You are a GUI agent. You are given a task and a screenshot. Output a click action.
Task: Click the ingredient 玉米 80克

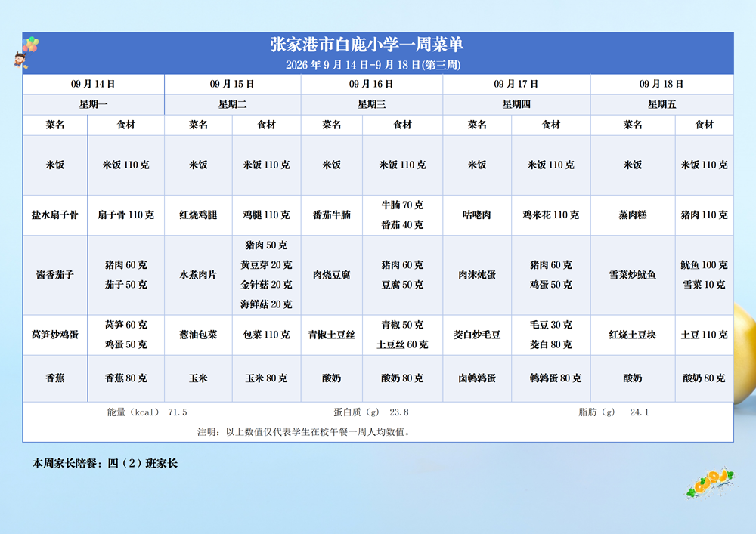267,378
